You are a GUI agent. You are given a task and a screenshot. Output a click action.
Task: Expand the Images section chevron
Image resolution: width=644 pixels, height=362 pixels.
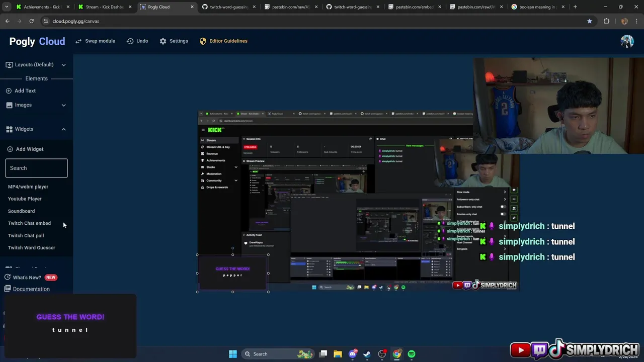[x=63, y=105]
